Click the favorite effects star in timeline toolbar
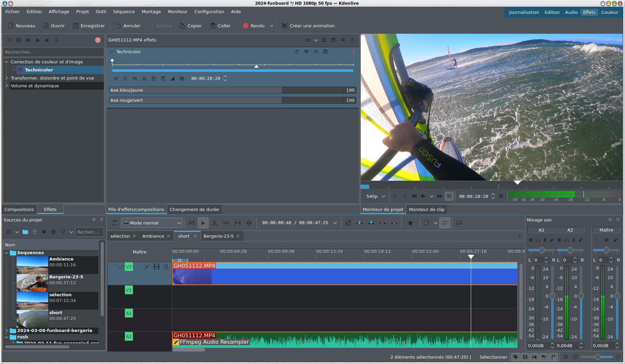Viewport: 625px width, 364px height. [x=410, y=223]
